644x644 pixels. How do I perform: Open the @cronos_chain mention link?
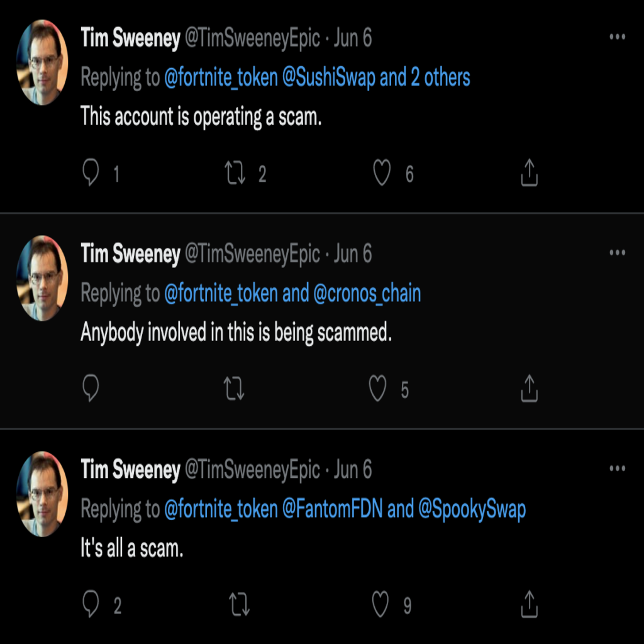(366, 294)
